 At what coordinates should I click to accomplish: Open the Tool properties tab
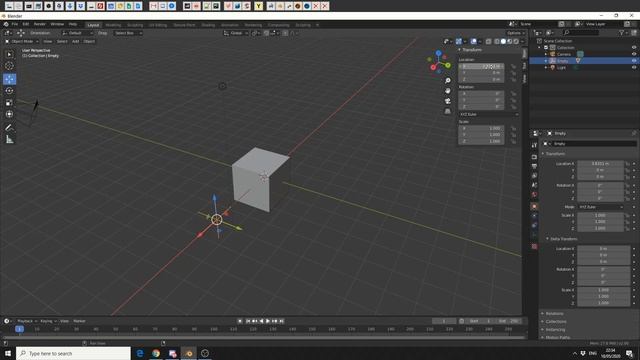click(x=534, y=145)
